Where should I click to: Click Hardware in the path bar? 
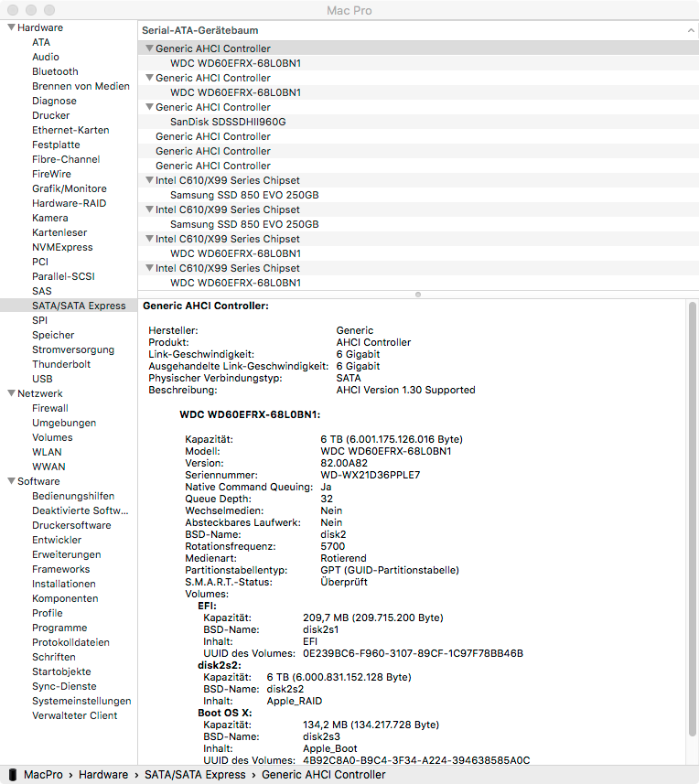pos(103,775)
